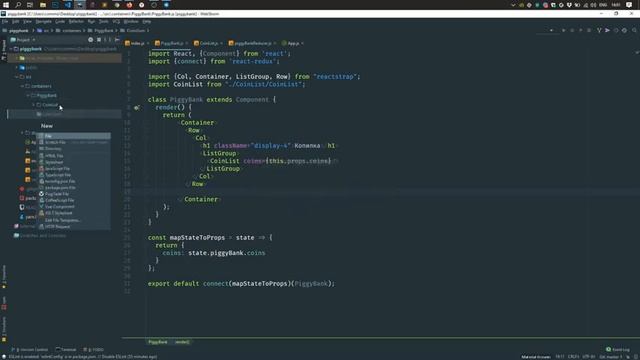This screenshot has width=640, height=360.
Task: Toggle the npm side tool button
Action: [4, 303]
